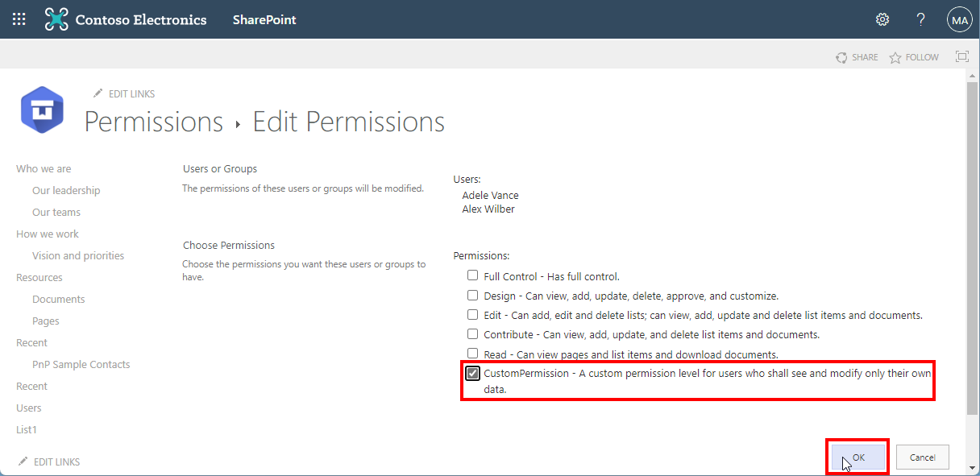
Task: Uncheck the CustomPermission checkbox
Action: point(473,374)
